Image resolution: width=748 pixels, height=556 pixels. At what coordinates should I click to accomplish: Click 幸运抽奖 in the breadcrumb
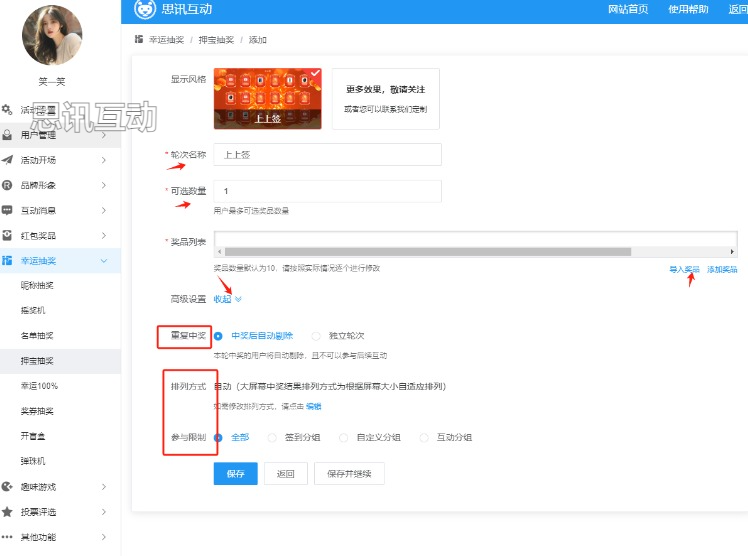[166, 40]
